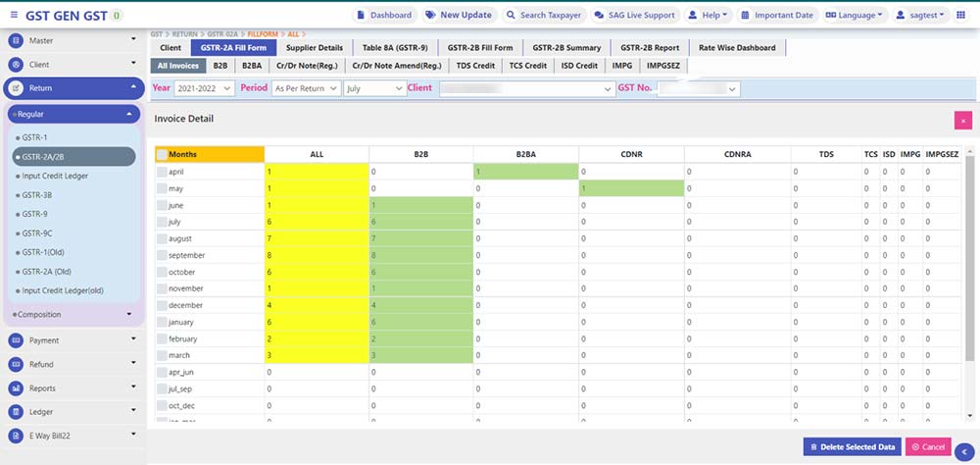Close Invoice Detail with pink X
The height and width of the screenshot is (465, 980).
click(962, 120)
